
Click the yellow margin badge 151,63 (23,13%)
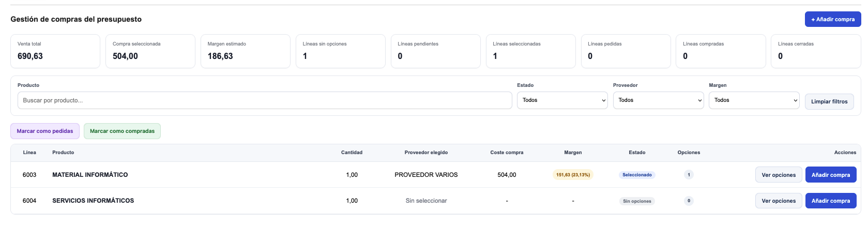573,175
